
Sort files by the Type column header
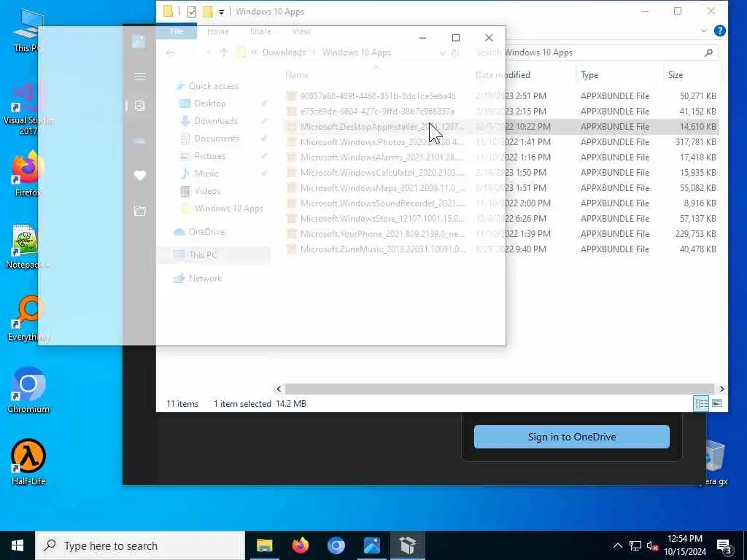pyautogui.click(x=589, y=75)
